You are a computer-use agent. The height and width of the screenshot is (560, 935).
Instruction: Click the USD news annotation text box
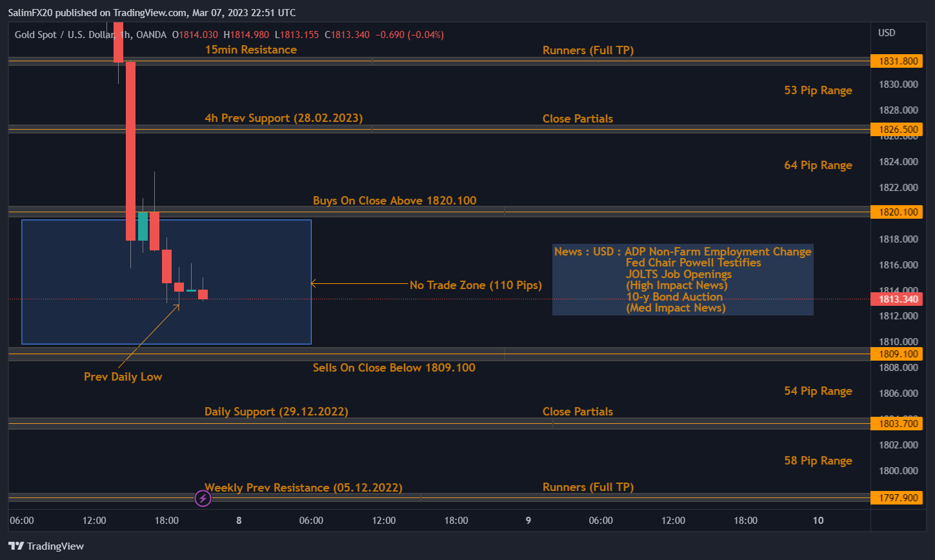682,280
